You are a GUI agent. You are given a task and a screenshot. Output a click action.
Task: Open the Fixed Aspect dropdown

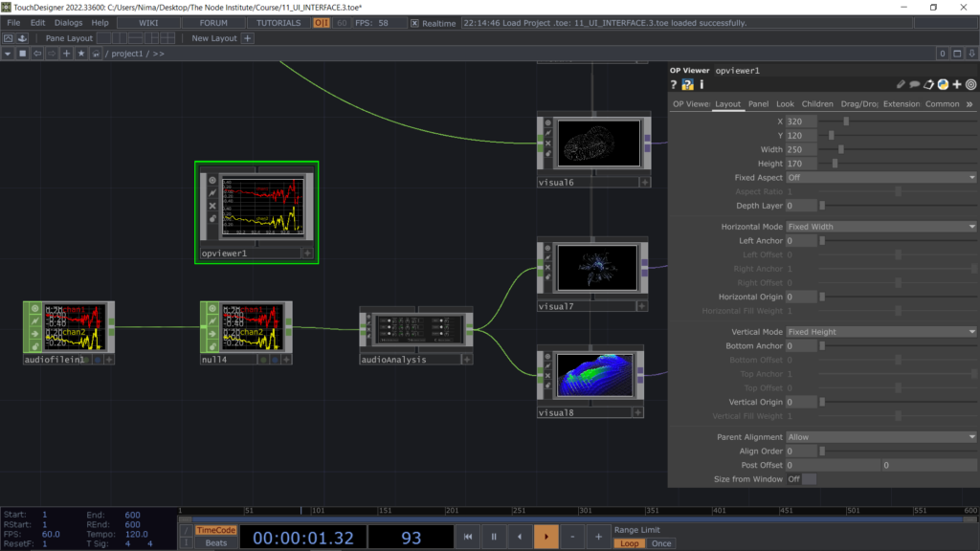(x=881, y=177)
